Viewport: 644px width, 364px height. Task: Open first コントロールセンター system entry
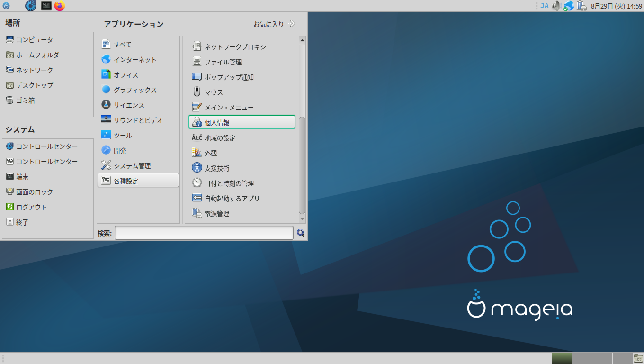click(x=47, y=146)
